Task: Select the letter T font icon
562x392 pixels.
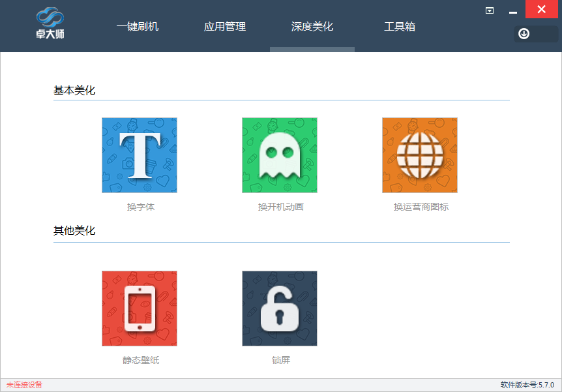Action: pos(139,155)
